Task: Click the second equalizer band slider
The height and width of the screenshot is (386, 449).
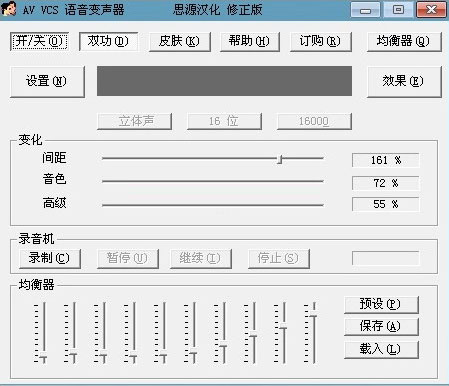Action: pos(71,333)
